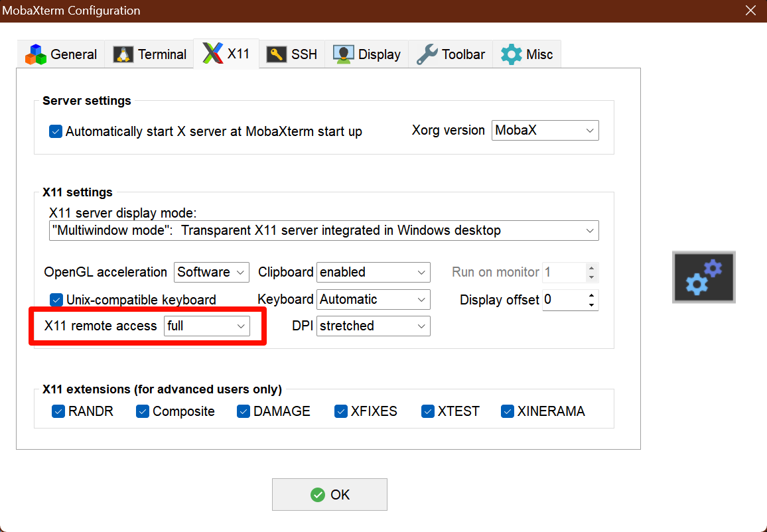The height and width of the screenshot is (532, 767).
Task: Open the X11 remote access dropdown
Action: point(207,326)
